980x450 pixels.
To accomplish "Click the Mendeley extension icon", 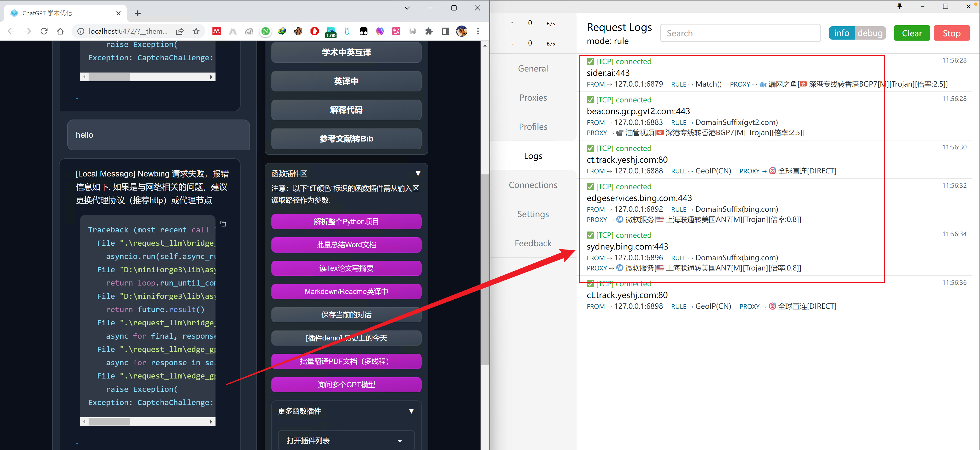I will (217, 31).
